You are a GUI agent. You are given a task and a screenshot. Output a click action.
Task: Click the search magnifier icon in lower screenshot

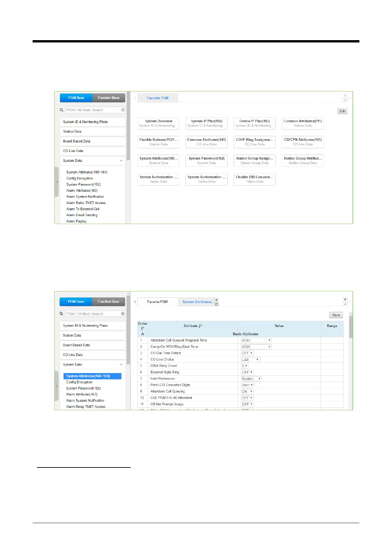pyautogui.click(x=61, y=314)
